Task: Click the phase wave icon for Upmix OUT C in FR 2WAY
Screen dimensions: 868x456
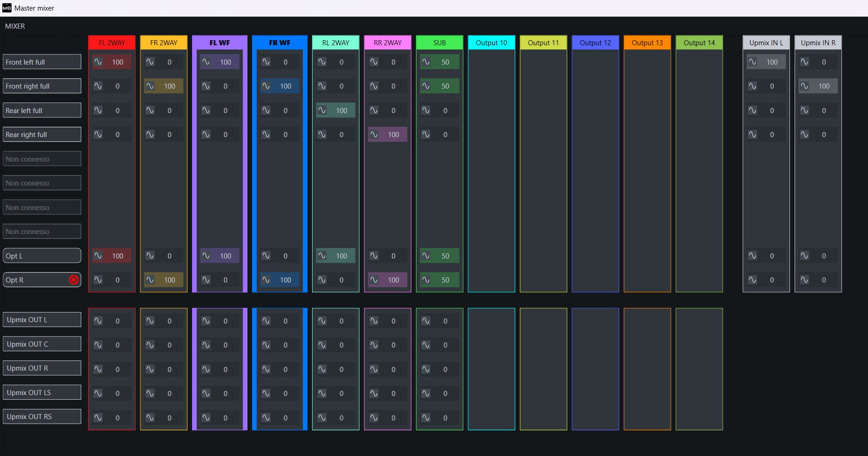Action: pyautogui.click(x=150, y=345)
